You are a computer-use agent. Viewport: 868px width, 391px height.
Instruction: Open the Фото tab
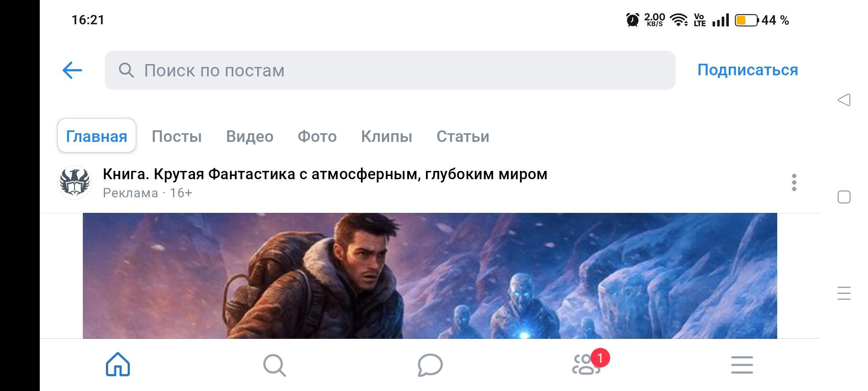pos(317,136)
